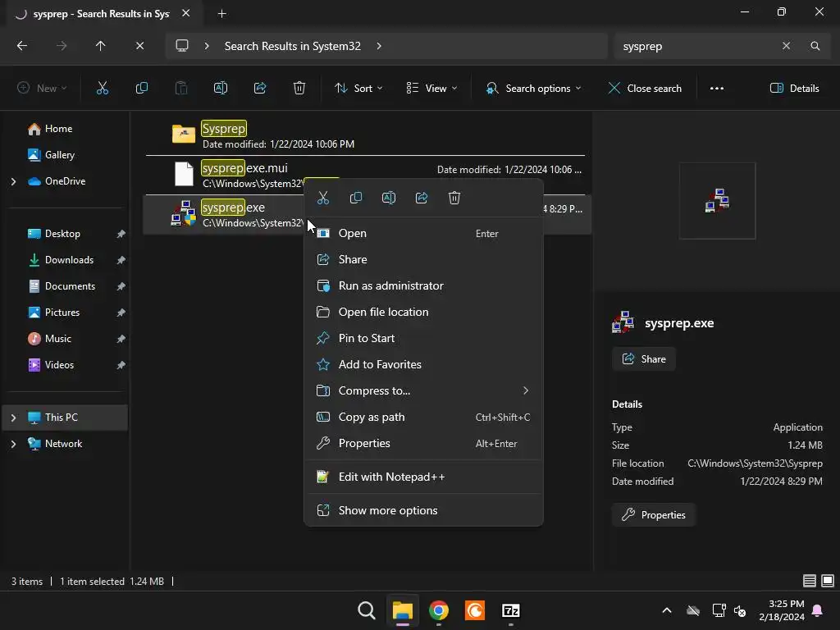Screen dimensions: 840x630
Task: Open Documents in the navigation pane
Action: pyautogui.click(x=71, y=286)
